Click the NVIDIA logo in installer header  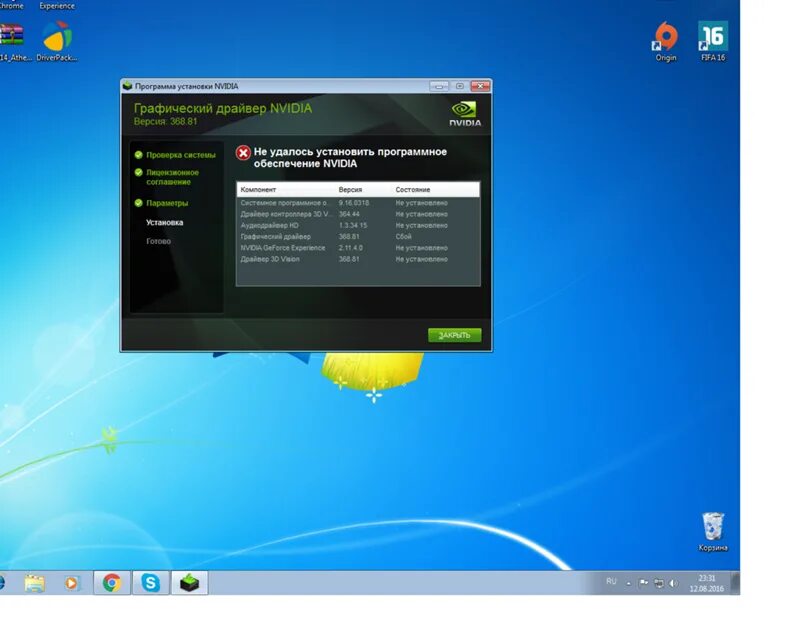coord(465,114)
